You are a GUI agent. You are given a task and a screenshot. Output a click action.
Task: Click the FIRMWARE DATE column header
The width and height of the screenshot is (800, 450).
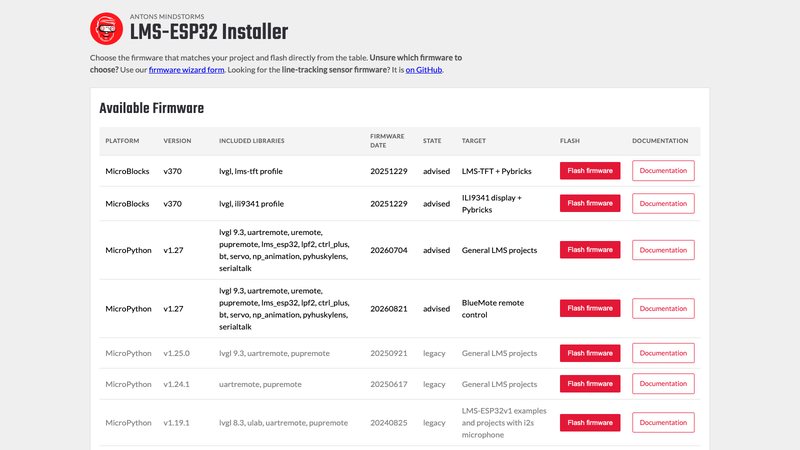[x=387, y=141]
